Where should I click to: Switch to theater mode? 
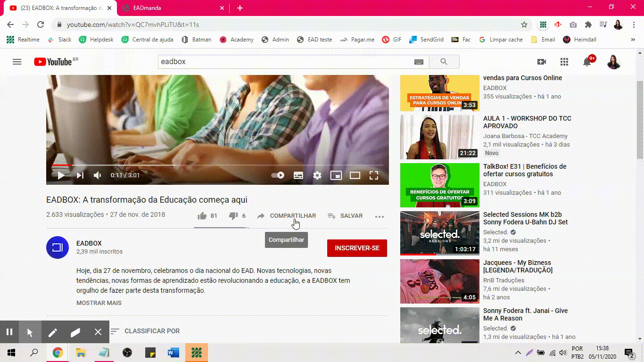coord(355,175)
